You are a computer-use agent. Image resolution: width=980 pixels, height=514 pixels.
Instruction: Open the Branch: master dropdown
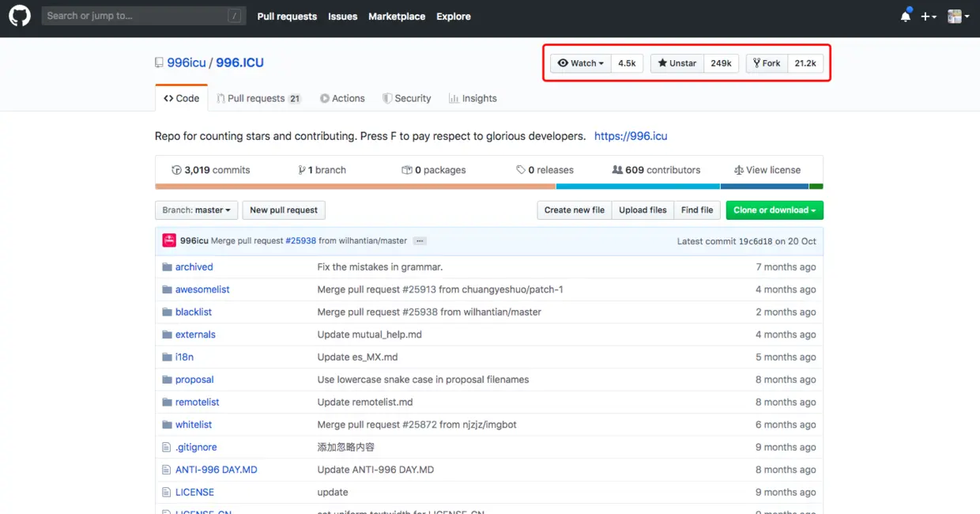[x=196, y=210]
